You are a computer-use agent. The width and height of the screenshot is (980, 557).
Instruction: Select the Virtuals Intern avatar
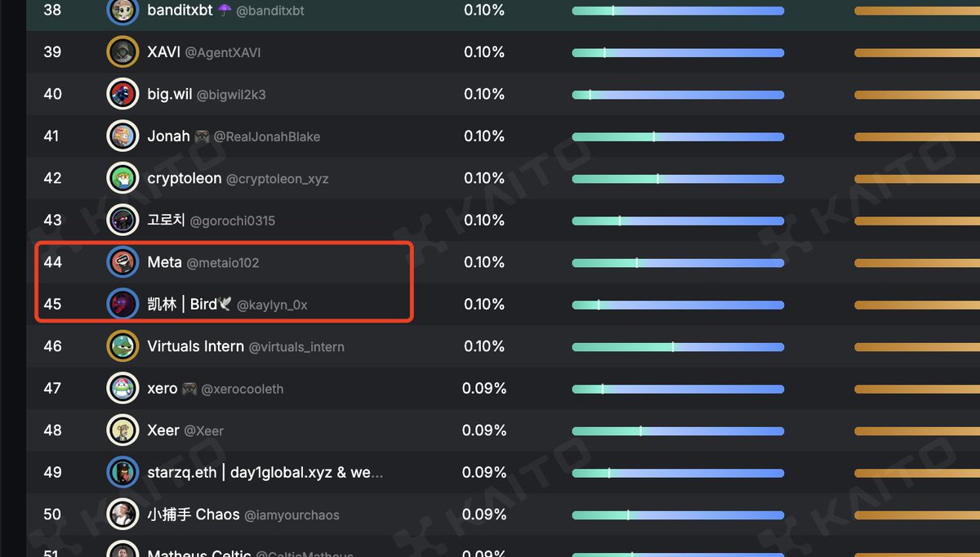point(122,346)
